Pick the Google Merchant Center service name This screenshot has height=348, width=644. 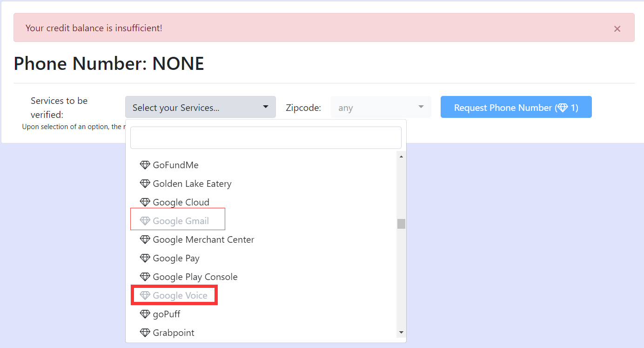click(x=203, y=239)
